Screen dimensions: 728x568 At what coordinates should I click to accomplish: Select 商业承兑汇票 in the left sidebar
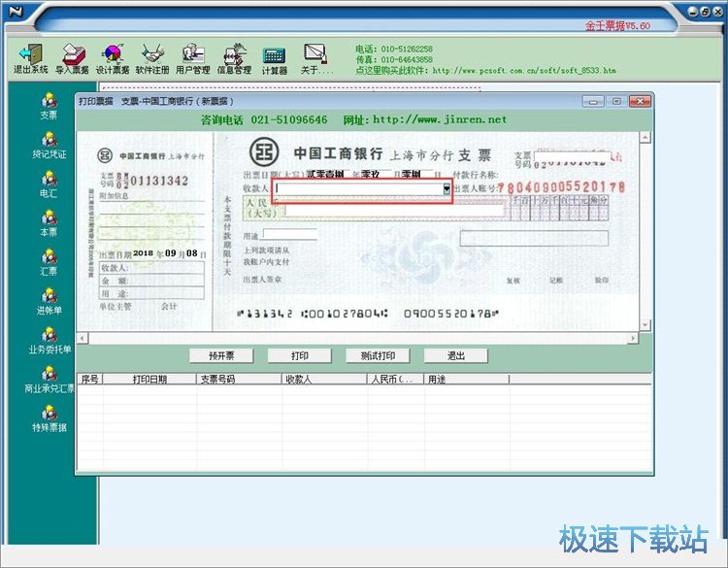pos(50,380)
